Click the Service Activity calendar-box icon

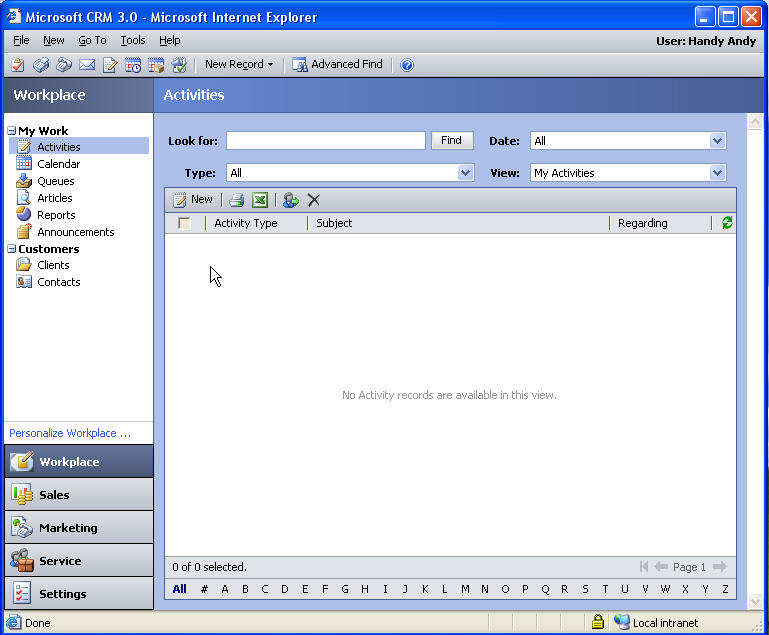(156, 65)
